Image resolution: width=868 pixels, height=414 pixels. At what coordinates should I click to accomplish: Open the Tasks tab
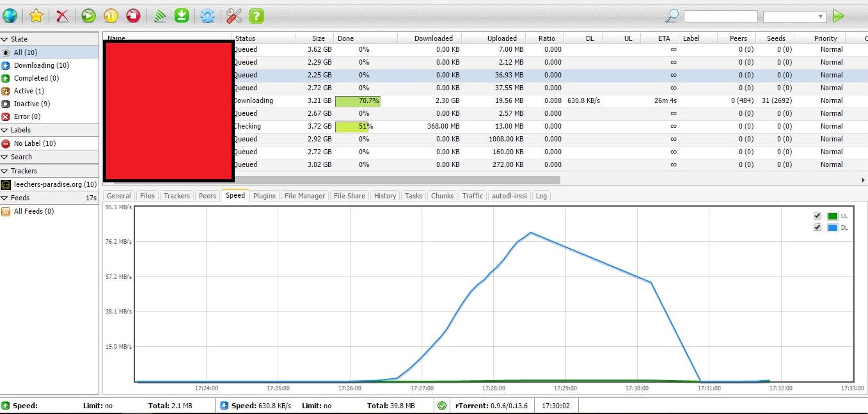click(x=413, y=196)
